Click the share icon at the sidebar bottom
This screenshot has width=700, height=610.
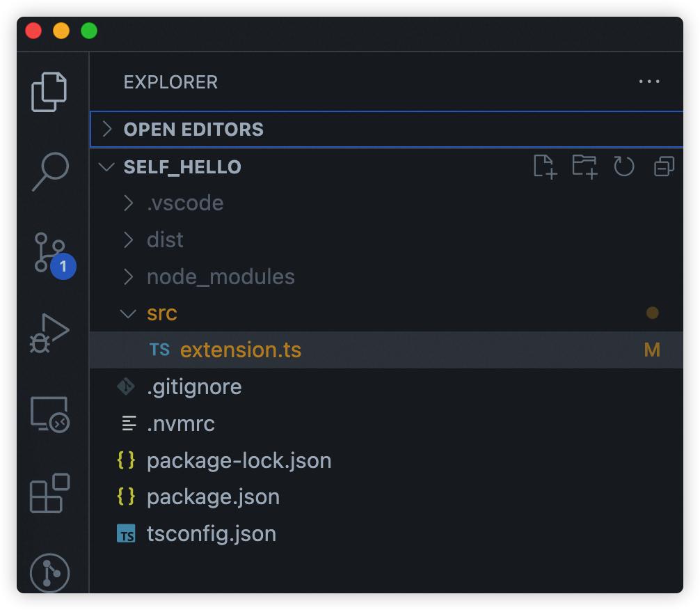point(49,573)
